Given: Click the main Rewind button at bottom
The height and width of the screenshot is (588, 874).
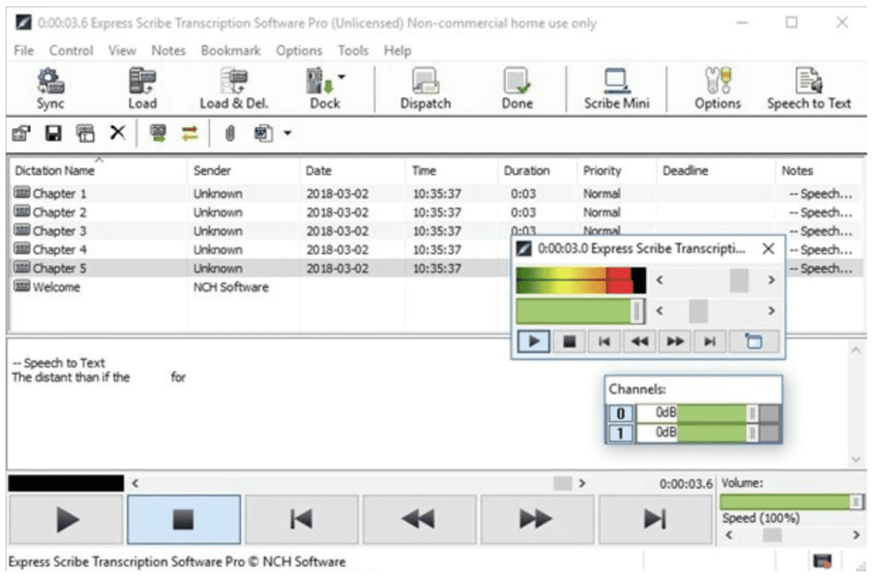Looking at the screenshot, I should 419,519.
